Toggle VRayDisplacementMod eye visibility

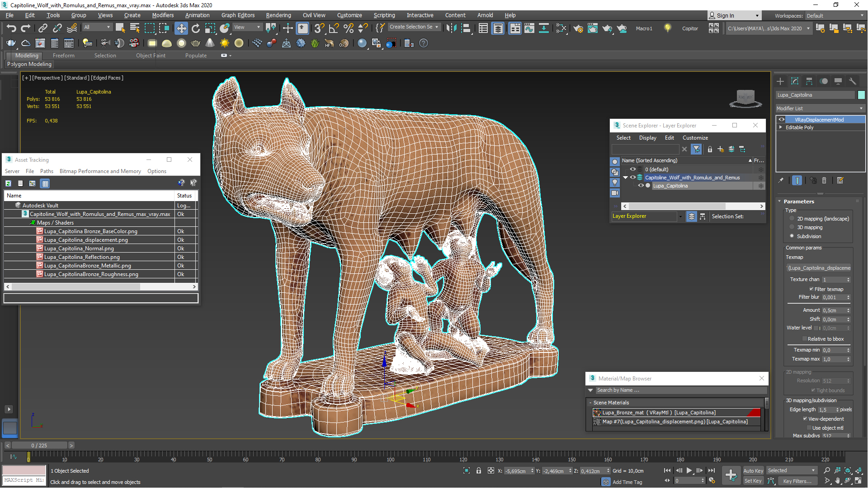pyautogui.click(x=782, y=120)
